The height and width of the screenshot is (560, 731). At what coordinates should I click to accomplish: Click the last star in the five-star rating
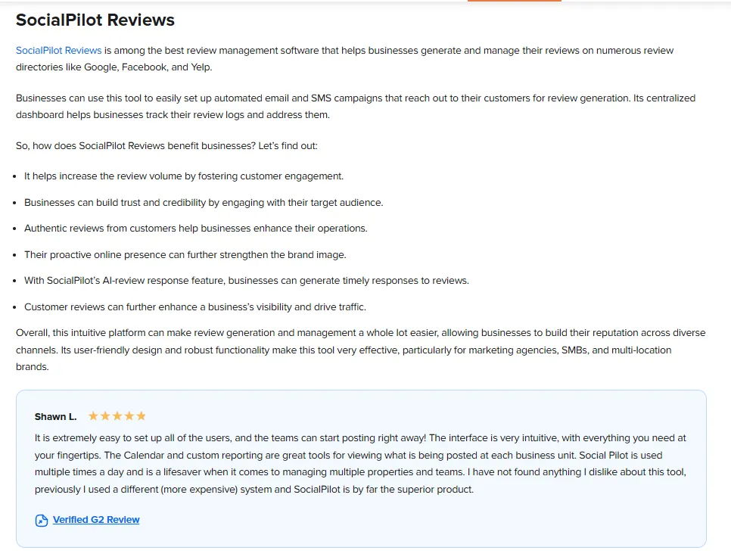pos(140,415)
